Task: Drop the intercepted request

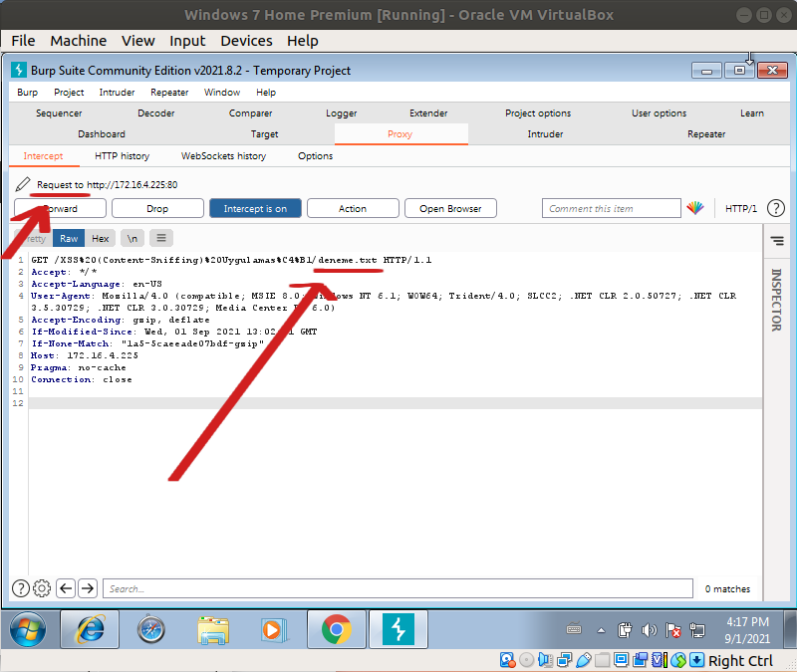Action: [x=157, y=208]
